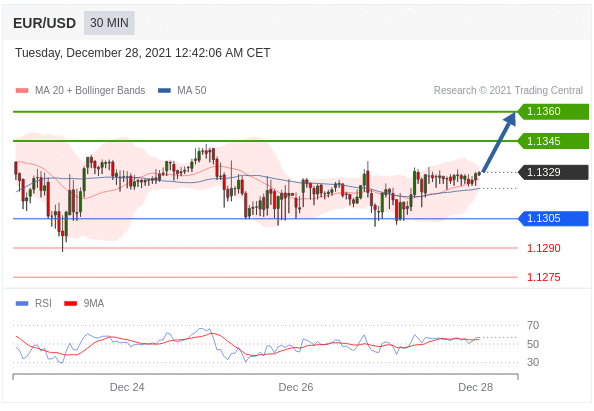Select the 1.1305 pivot price label
Image resolution: width=594 pixels, height=411 pixels.
tap(553, 219)
